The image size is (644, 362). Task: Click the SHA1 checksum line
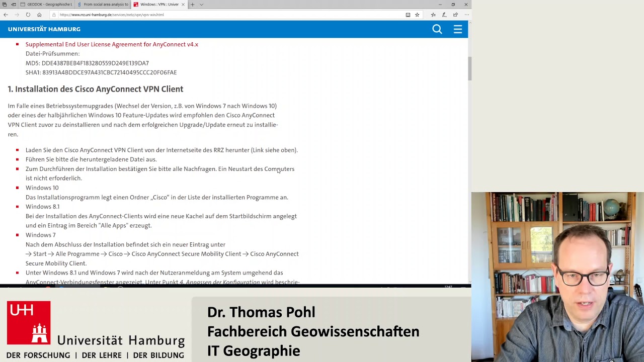[x=101, y=72]
